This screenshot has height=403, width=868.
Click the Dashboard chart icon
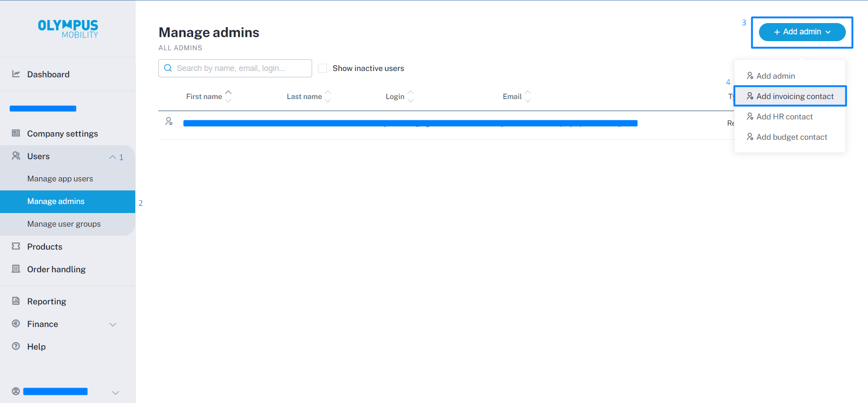[x=16, y=74]
